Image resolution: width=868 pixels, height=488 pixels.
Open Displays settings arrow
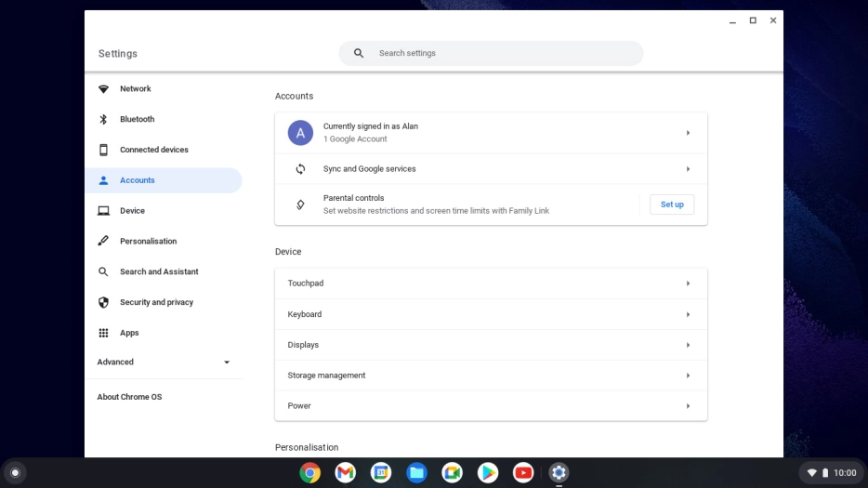tap(688, 345)
